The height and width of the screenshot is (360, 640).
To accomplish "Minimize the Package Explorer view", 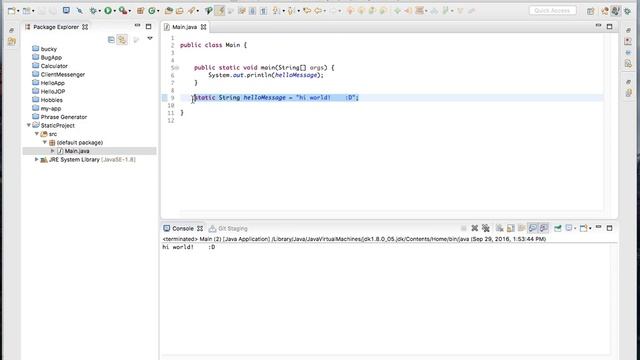I will [138, 26].
